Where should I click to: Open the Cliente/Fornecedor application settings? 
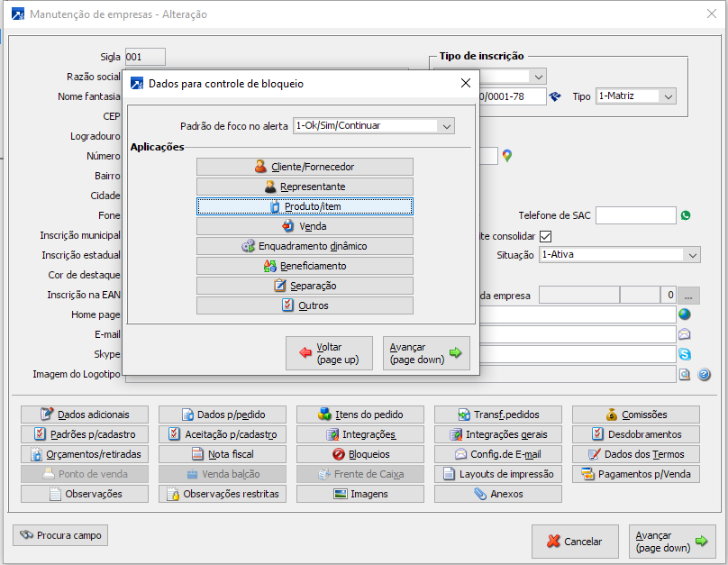305,167
